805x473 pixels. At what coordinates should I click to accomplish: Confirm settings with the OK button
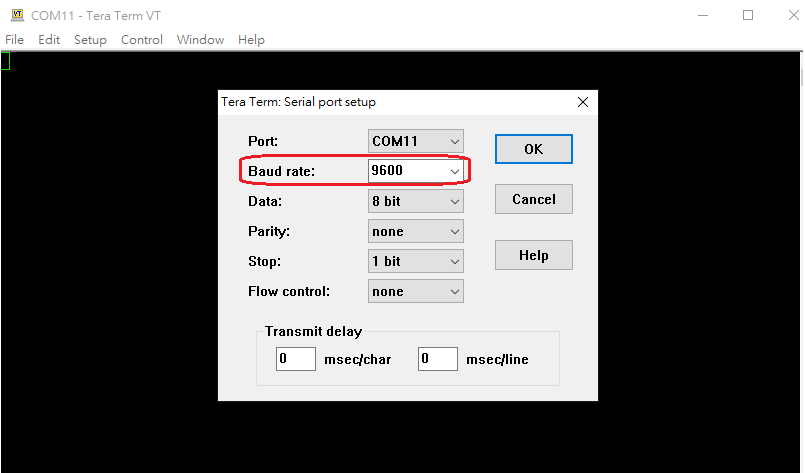click(x=534, y=149)
